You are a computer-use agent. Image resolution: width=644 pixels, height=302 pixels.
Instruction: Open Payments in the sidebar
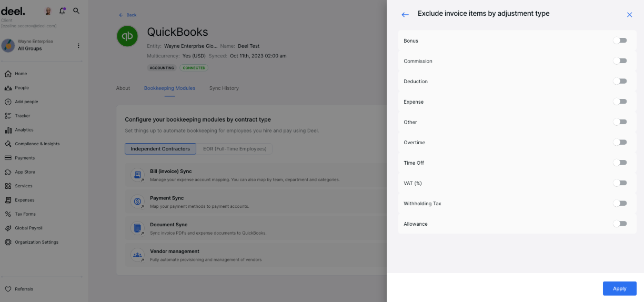pyautogui.click(x=25, y=158)
